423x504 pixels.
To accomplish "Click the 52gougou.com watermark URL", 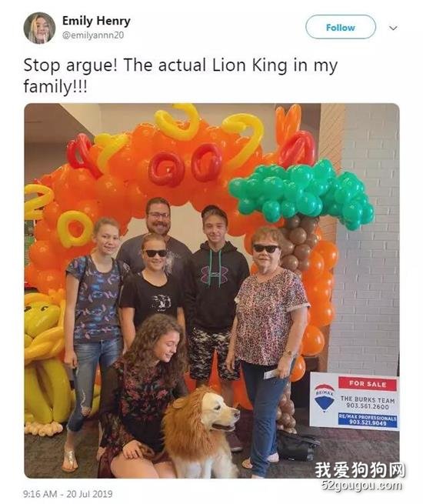I will pos(361,486).
